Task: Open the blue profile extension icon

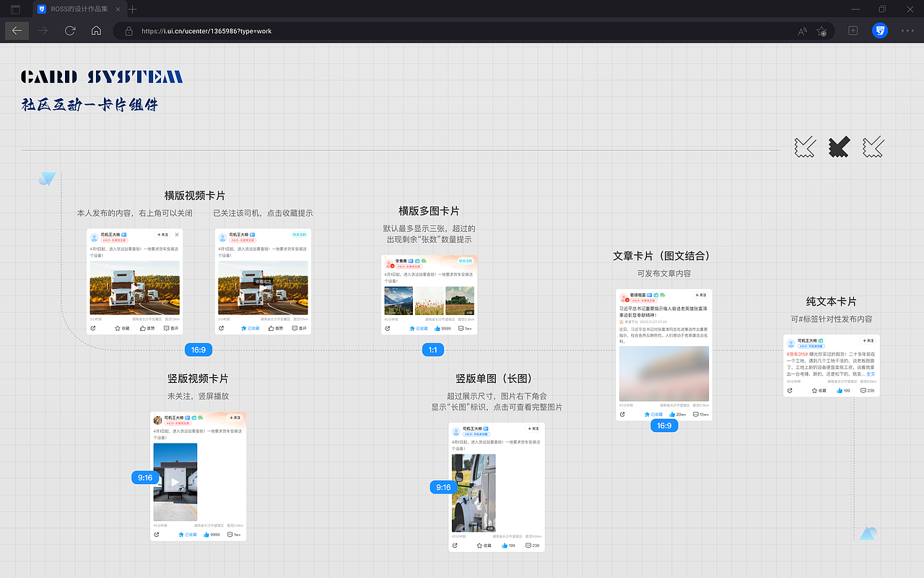Action: pyautogui.click(x=880, y=30)
